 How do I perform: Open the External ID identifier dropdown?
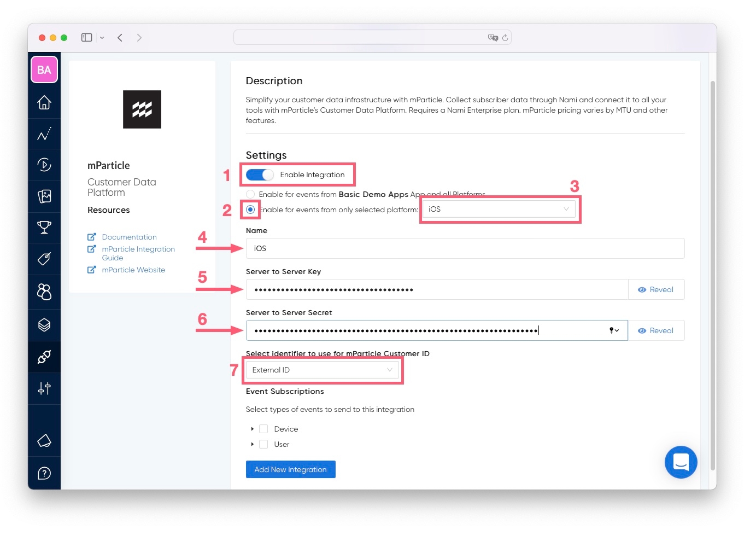pos(323,370)
